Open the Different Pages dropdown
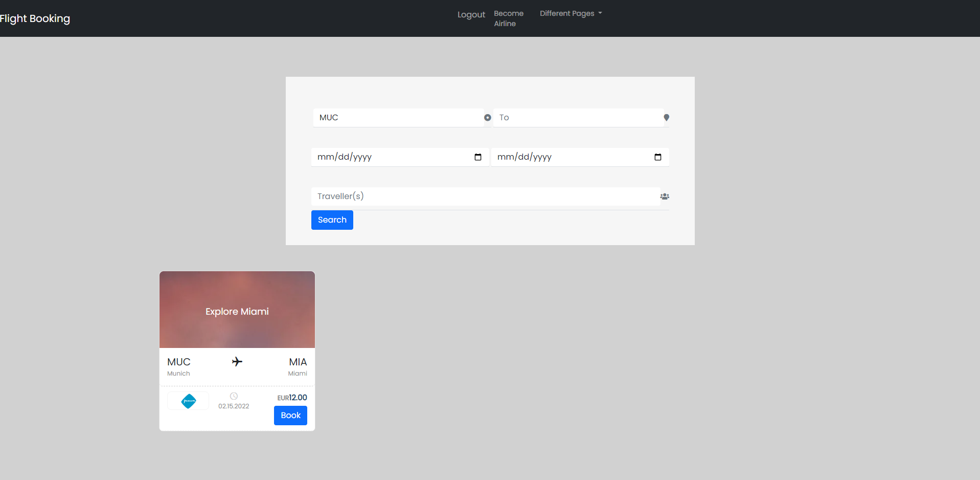Image resolution: width=980 pixels, height=480 pixels. [570, 13]
